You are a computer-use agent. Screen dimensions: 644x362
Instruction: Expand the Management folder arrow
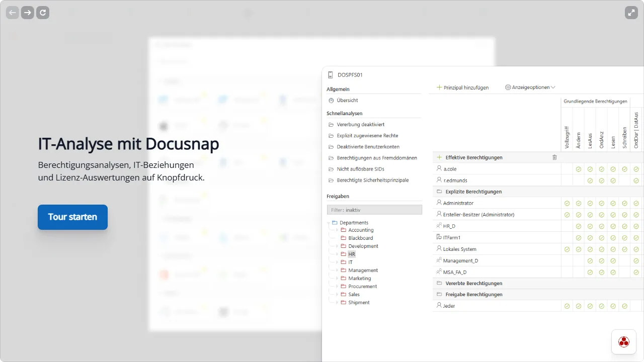click(x=338, y=270)
